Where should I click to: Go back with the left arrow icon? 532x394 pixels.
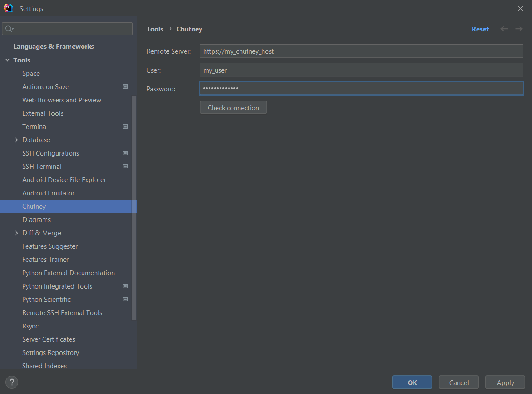point(504,29)
